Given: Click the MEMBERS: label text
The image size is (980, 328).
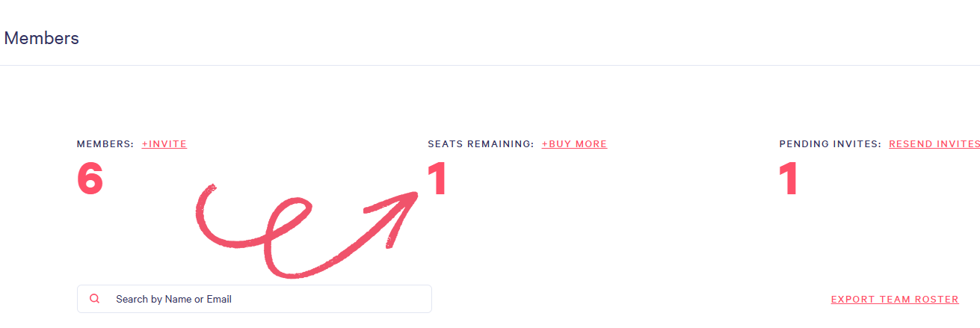Looking at the screenshot, I should pyautogui.click(x=105, y=144).
